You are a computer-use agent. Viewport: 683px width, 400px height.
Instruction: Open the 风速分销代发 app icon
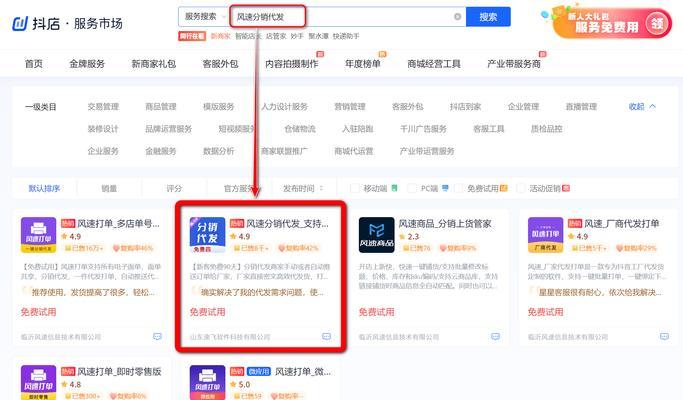(x=207, y=235)
